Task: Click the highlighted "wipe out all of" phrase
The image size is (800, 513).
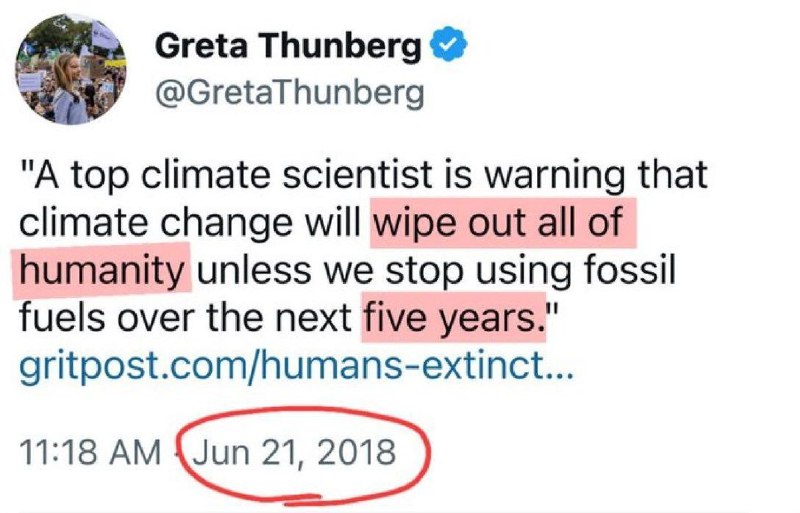Action: coord(503,223)
